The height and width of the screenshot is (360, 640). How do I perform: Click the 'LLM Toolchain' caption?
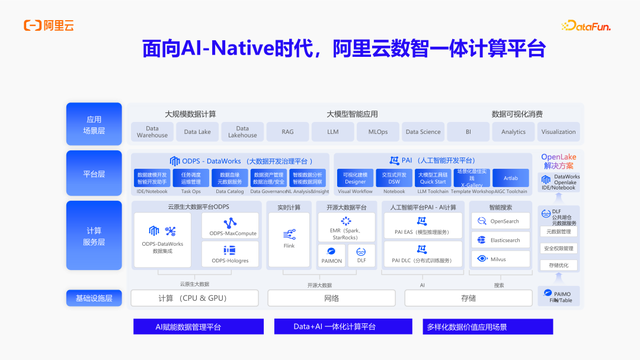point(433,191)
